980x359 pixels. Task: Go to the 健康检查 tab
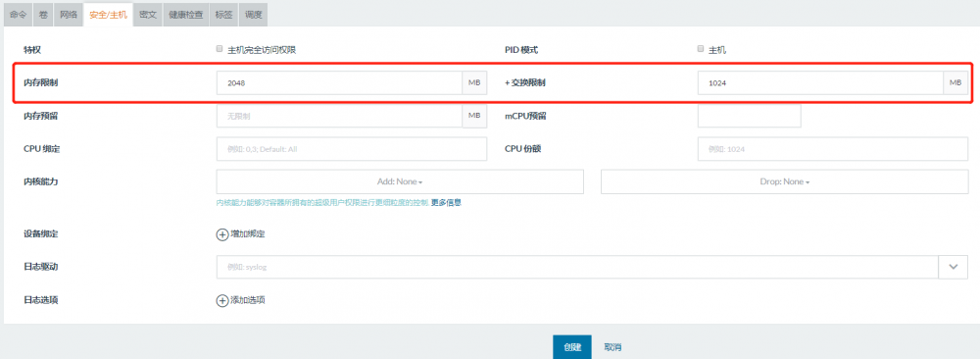click(186, 15)
